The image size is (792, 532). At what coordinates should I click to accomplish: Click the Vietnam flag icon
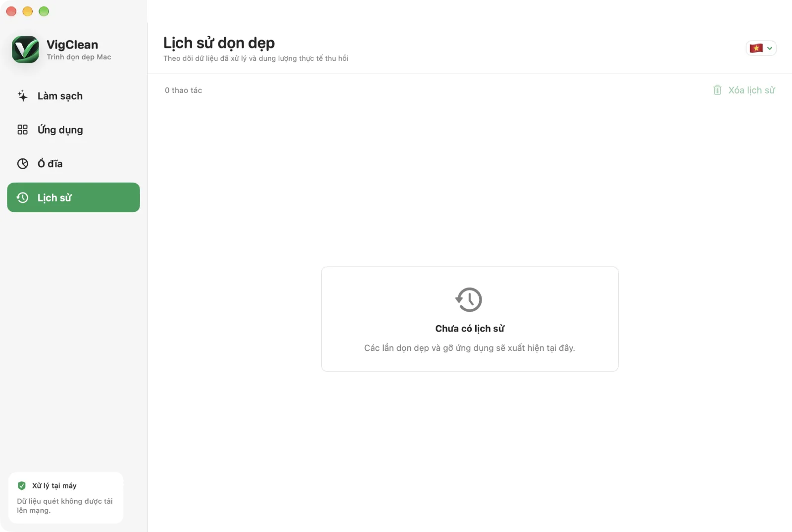pos(756,48)
